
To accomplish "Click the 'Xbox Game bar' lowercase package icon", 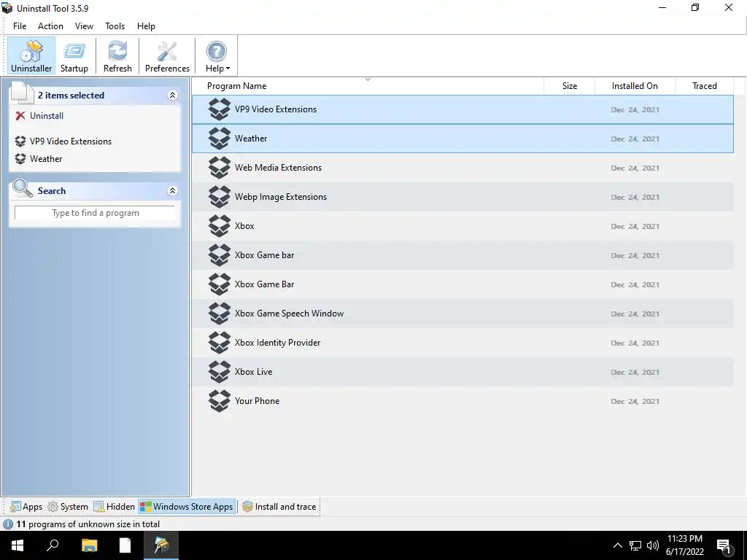I will pos(220,255).
